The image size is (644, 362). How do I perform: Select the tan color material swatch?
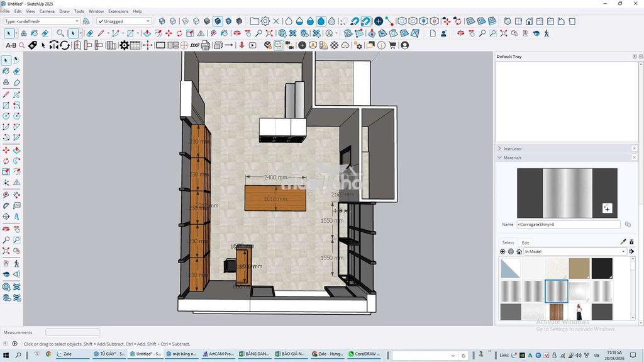579,268
